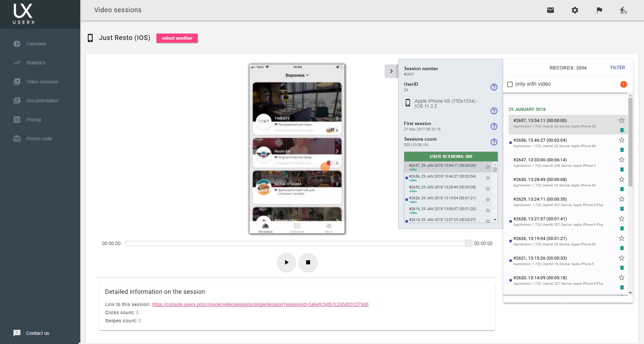Open the link to this session
The image size is (644, 344).
pos(260,304)
